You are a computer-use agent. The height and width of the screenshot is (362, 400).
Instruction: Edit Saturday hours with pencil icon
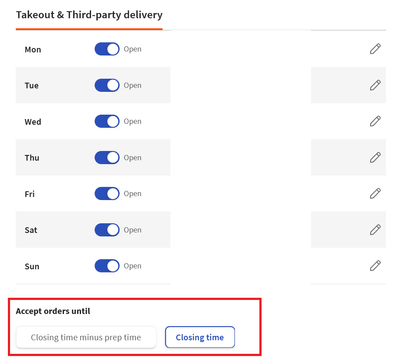(375, 230)
